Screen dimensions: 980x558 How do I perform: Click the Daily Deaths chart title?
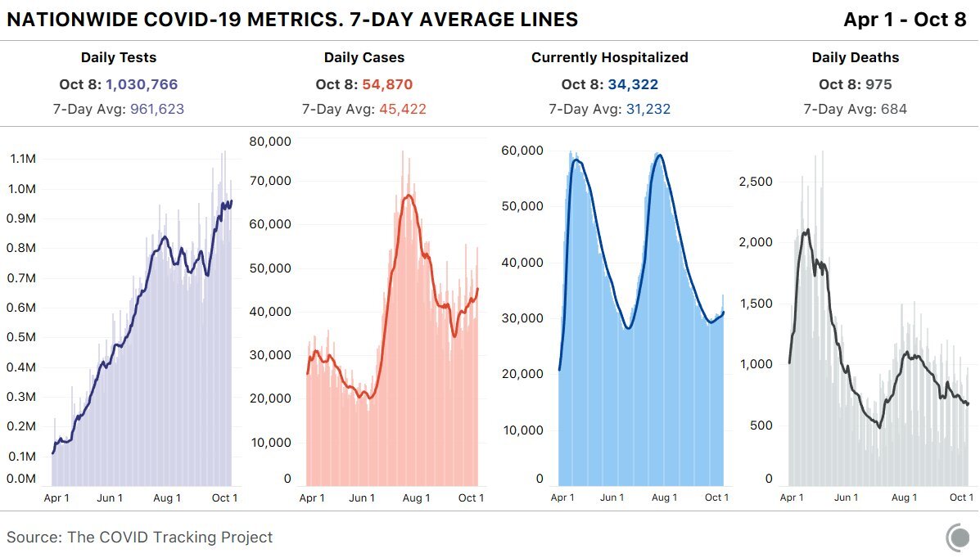coord(856,57)
